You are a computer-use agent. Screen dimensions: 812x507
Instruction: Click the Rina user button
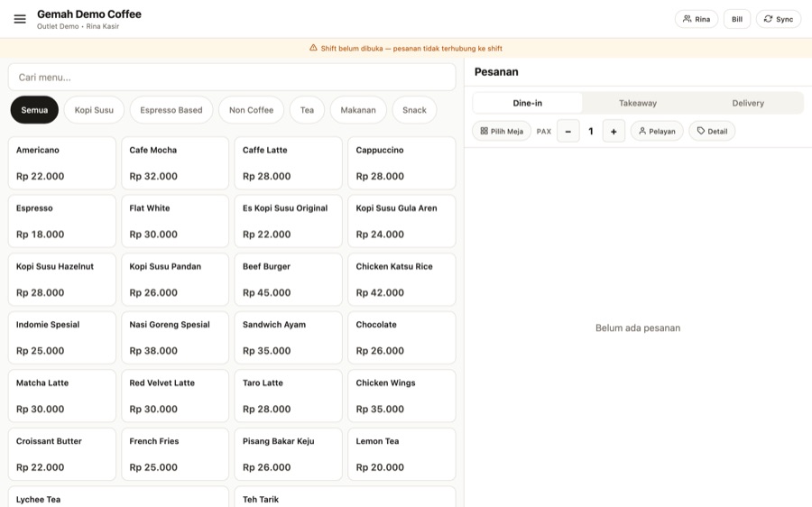696,19
